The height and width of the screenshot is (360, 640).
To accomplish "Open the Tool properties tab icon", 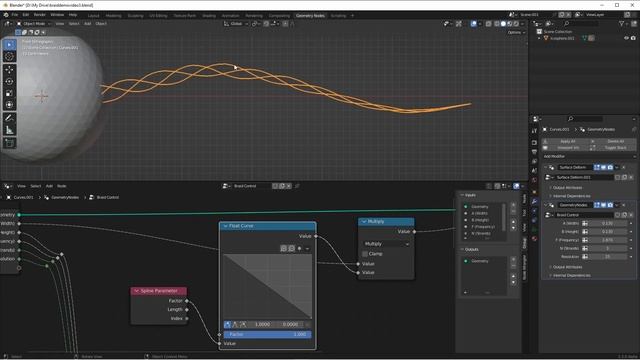I will [534, 131].
